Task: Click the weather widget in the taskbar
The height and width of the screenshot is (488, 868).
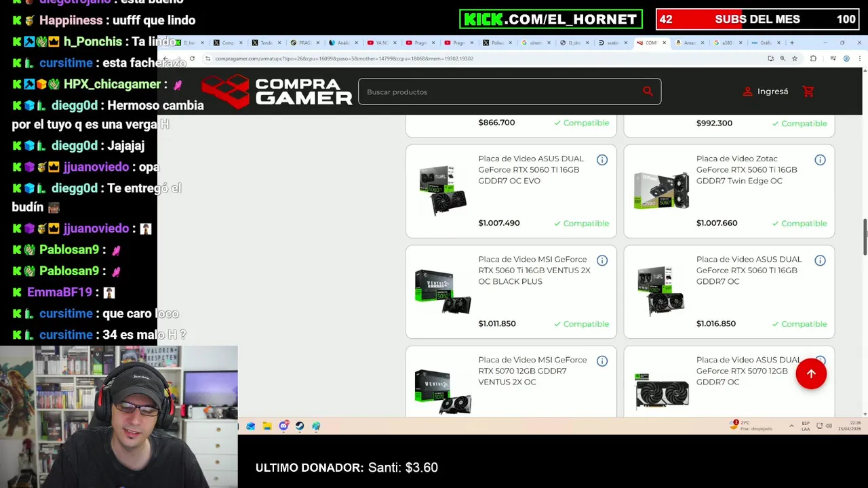Action: [x=752, y=426]
